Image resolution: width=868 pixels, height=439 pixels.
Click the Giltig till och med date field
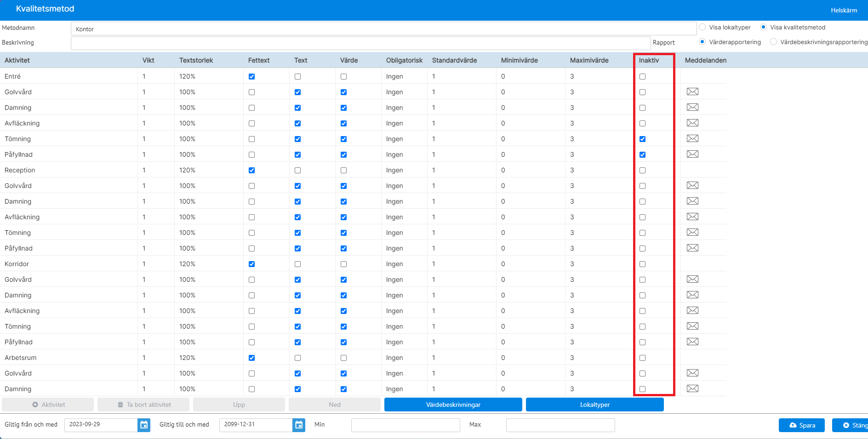click(x=256, y=425)
